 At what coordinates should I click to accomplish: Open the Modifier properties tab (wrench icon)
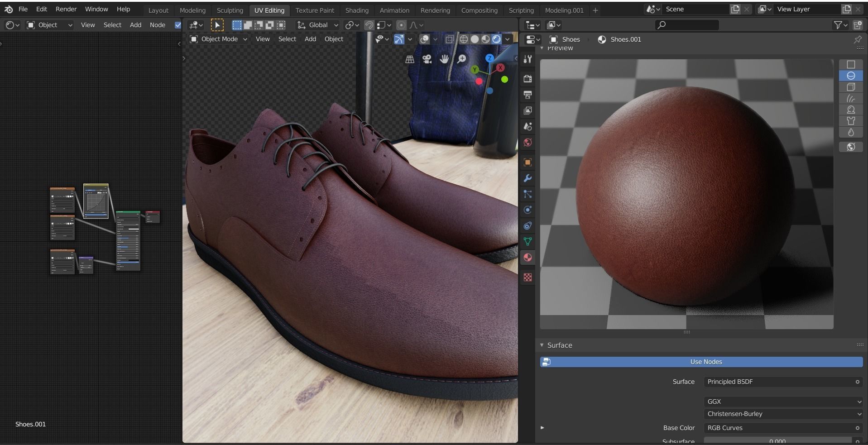tap(528, 178)
